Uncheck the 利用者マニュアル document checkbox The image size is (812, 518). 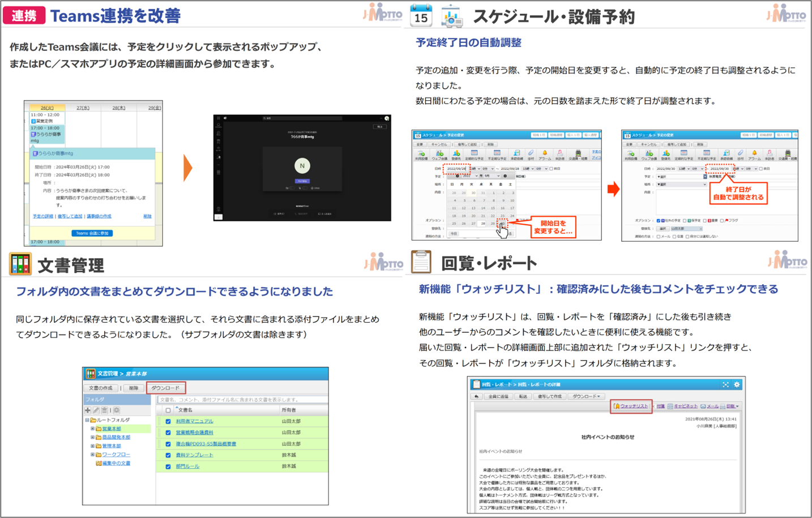168,422
